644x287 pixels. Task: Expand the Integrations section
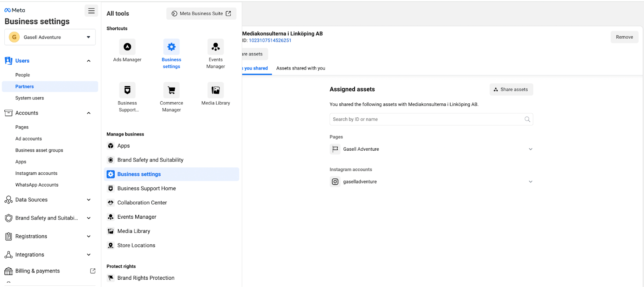(x=89, y=255)
